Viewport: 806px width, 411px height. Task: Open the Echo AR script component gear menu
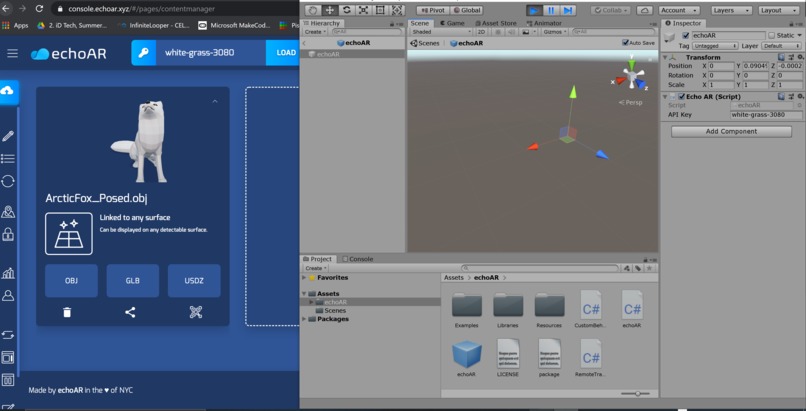click(x=799, y=97)
